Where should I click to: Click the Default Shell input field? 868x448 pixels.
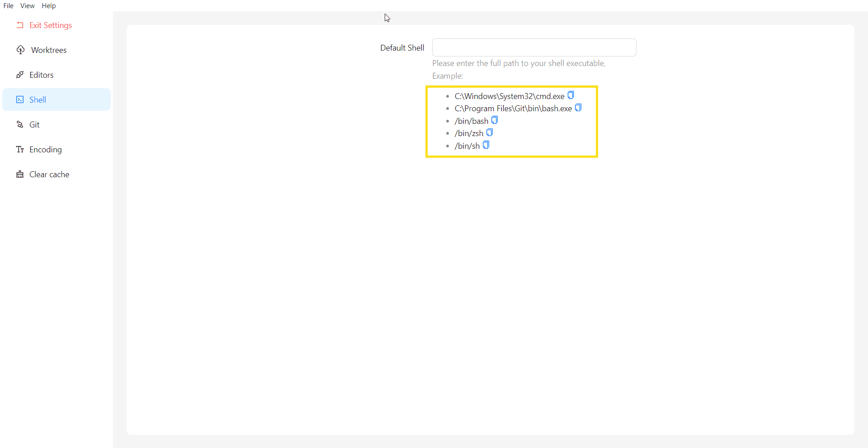click(x=534, y=47)
